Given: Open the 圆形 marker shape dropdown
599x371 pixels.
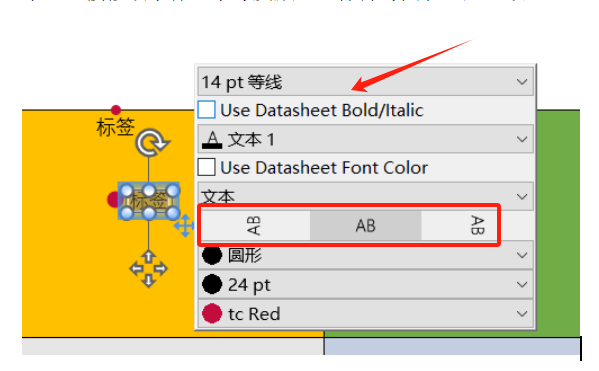Looking at the screenshot, I should pos(366,255).
